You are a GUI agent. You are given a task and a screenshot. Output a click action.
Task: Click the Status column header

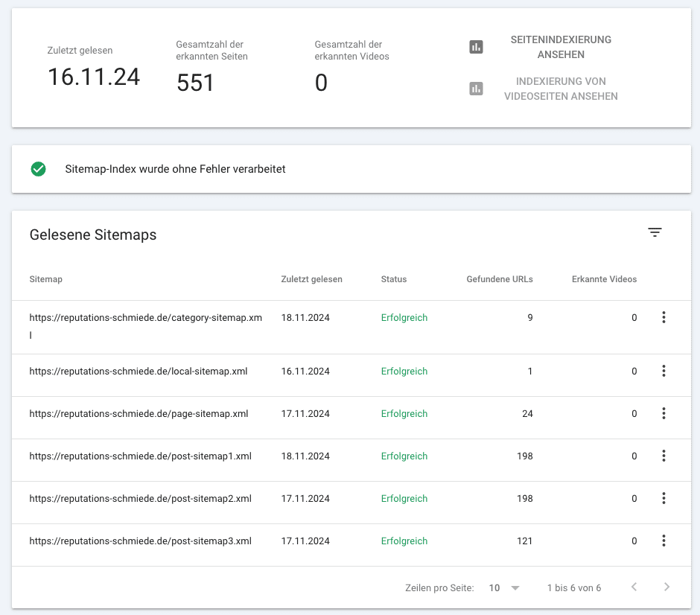(394, 279)
